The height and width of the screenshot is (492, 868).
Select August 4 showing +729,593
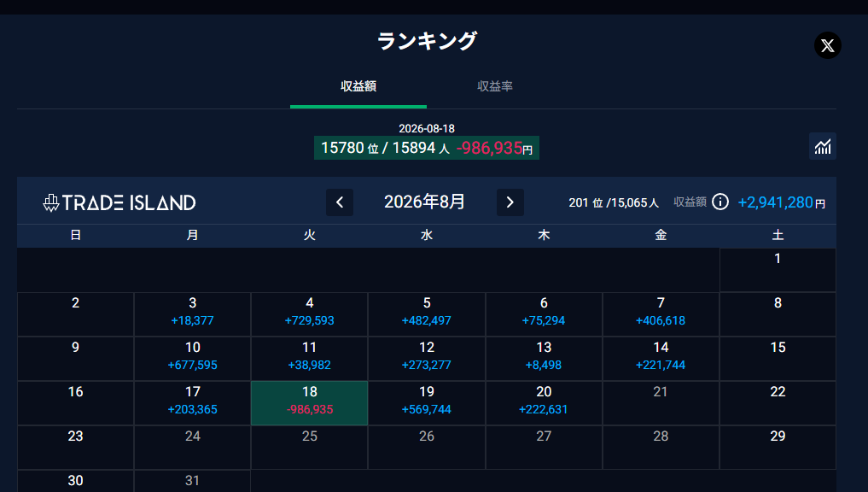[x=310, y=314]
